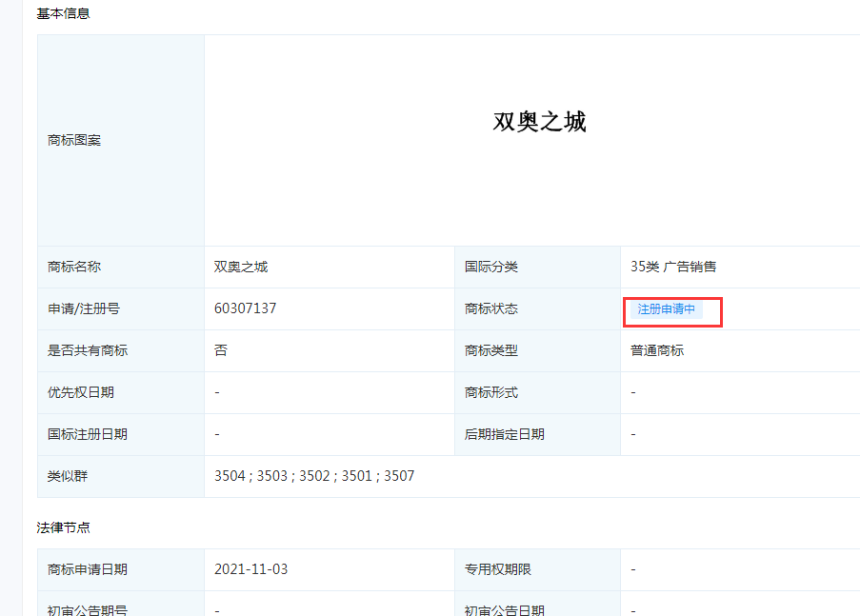The image size is (860, 616).
Task: Click the 注册申请中 status button
Action: 671,311
